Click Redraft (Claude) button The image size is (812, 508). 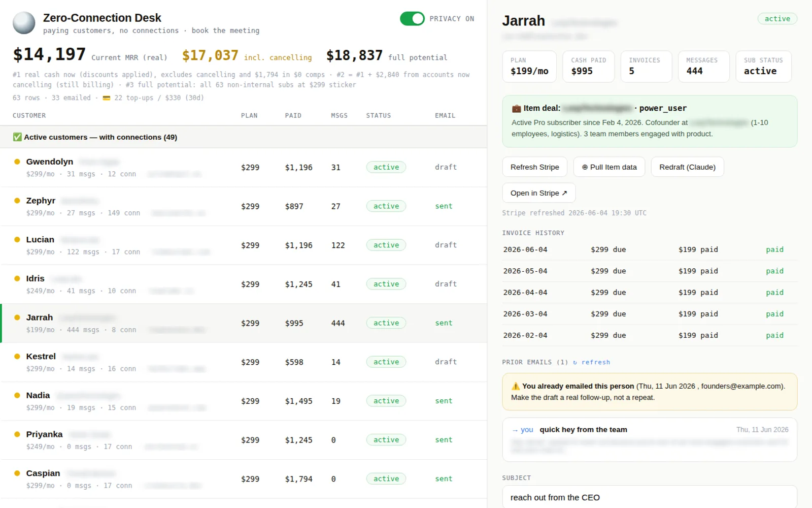688,167
